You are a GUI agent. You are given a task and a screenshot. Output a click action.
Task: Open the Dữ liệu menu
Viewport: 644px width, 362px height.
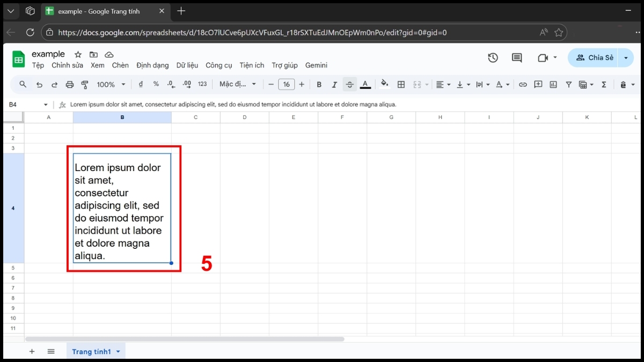tap(187, 65)
